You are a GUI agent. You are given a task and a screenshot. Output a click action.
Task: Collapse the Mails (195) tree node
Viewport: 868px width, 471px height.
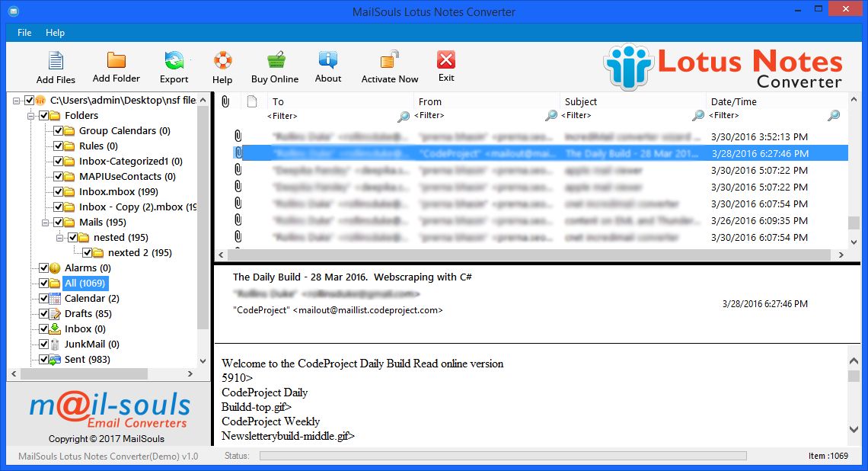[x=46, y=223]
